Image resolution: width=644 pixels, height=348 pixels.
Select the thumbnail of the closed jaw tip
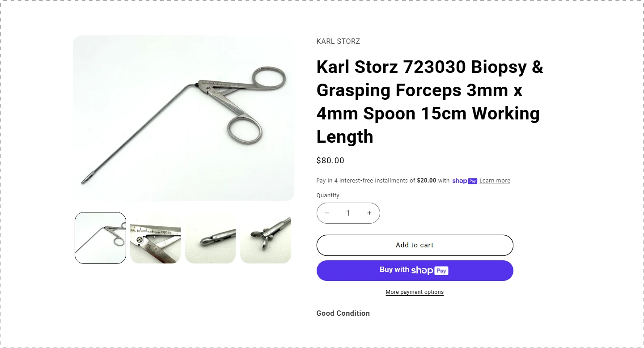[210, 238]
